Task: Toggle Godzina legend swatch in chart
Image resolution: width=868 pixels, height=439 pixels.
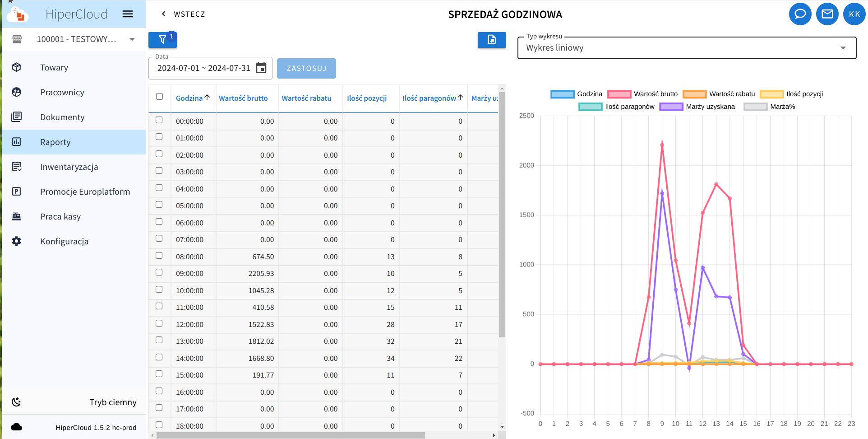Action: 562,94
